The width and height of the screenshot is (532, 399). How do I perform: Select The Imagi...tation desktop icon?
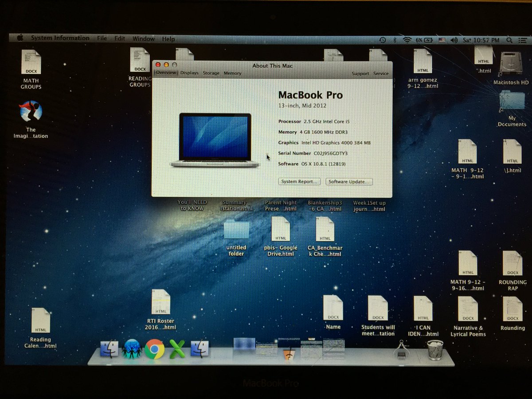[x=31, y=111]
